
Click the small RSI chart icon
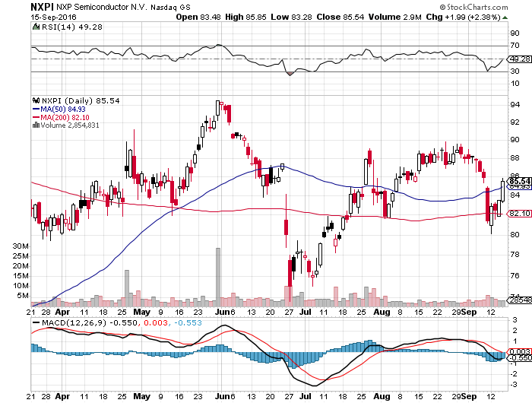coord(36,27)
